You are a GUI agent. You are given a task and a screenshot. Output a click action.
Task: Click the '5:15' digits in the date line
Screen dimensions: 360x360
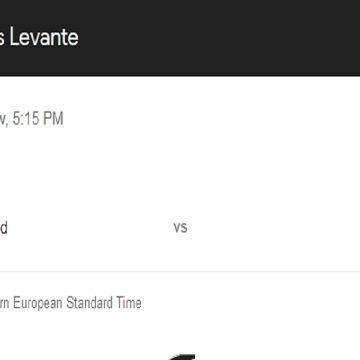[x=27, y=119]
